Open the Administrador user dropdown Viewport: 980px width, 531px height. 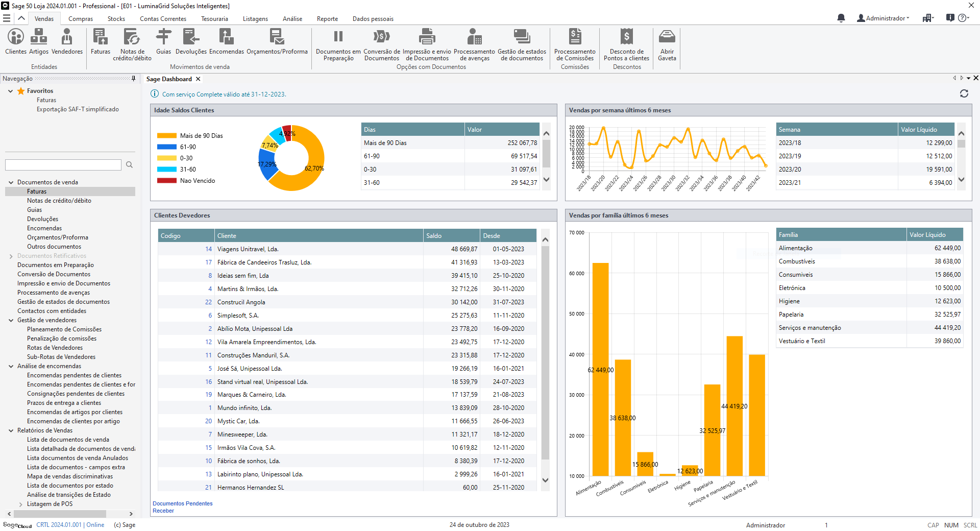coord(885,18)
